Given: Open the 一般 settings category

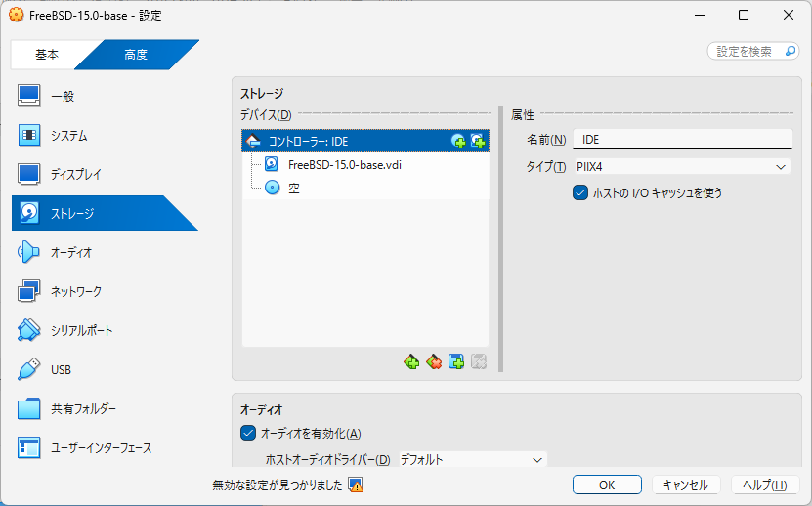Looking at the screenshot, I should (105, 96).
